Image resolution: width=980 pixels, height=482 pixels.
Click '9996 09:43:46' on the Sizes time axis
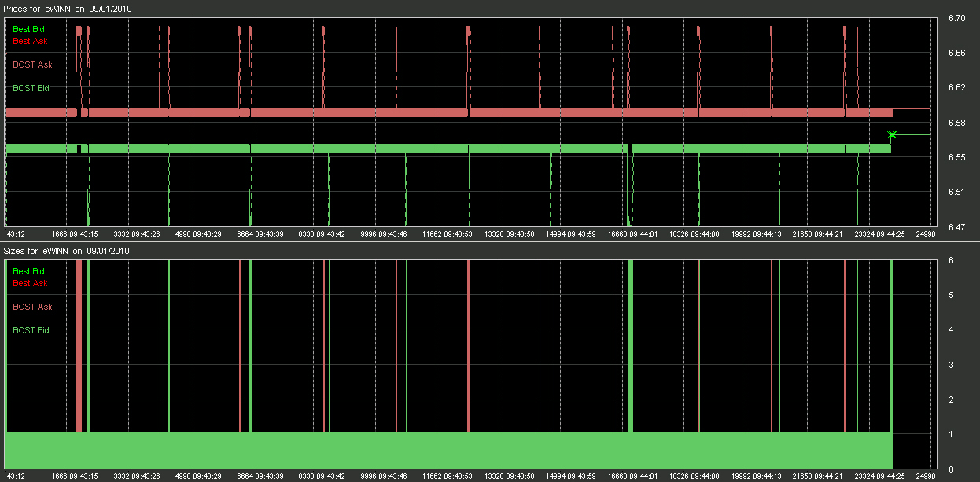384,476
